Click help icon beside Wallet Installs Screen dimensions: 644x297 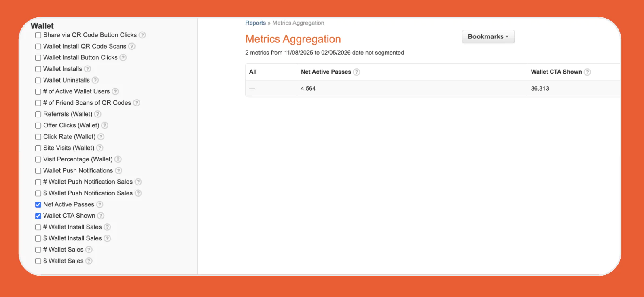pyautogui.click(x=87, y=69)
